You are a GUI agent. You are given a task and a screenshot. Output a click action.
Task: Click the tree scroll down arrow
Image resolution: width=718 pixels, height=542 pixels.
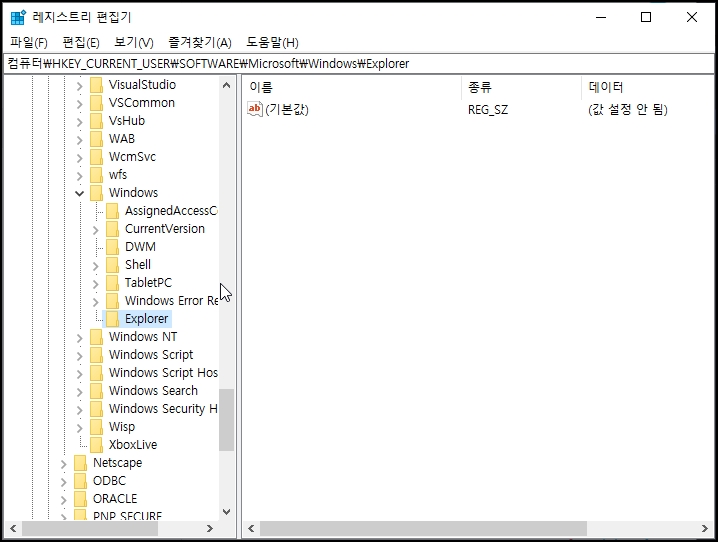tap(226, 512)
